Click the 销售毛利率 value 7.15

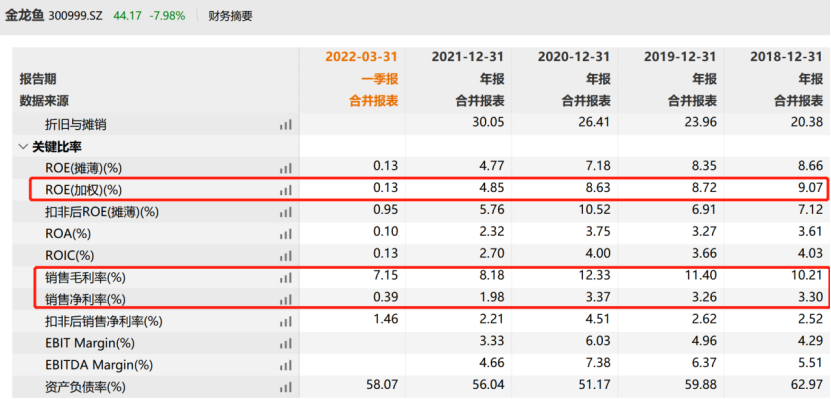(385, 276)
